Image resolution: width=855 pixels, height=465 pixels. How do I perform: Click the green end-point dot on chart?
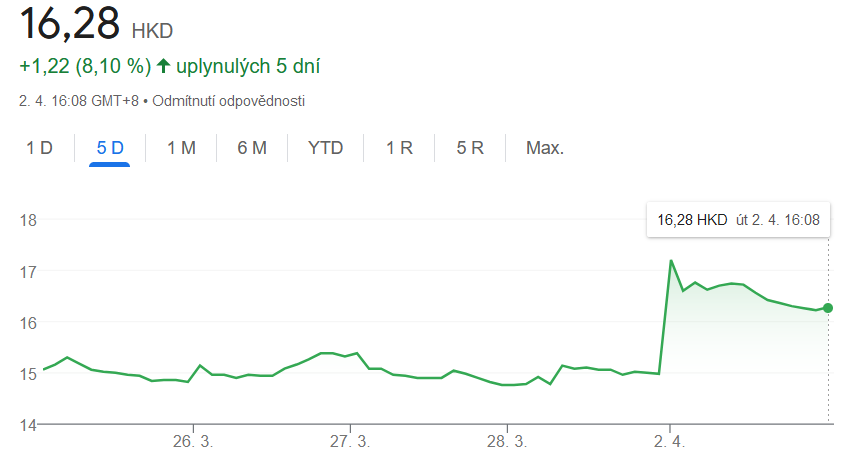pyautogui.click(x=828, y=307)
